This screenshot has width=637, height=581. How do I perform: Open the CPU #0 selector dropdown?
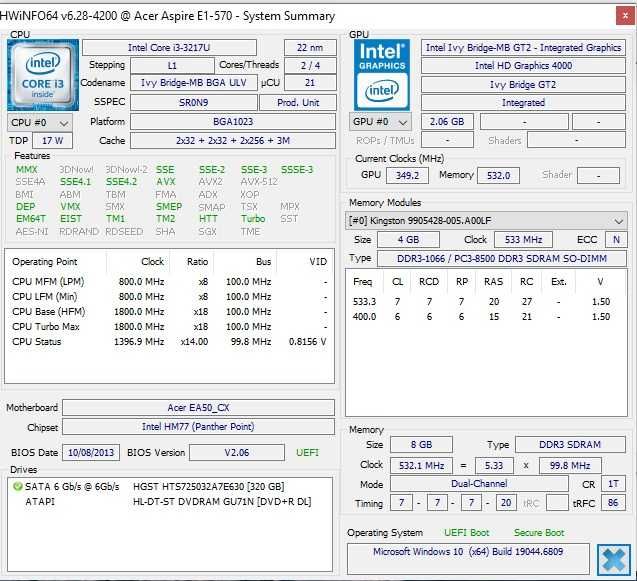(40, 123)
